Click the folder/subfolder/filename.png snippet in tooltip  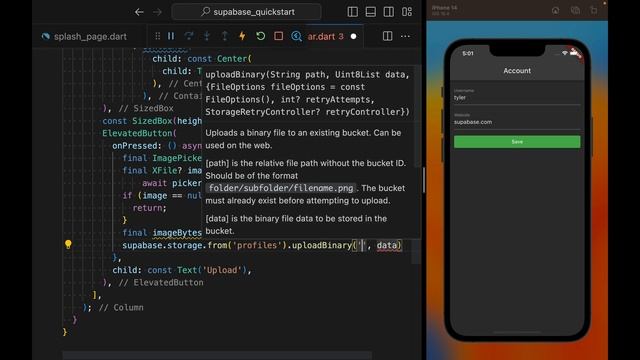point(281,188)
